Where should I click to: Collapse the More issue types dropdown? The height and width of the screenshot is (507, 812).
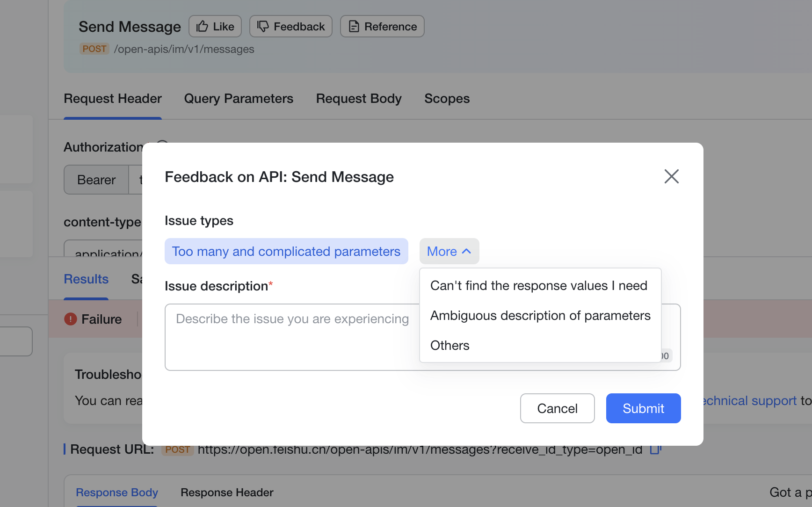[x=449, y=251]
